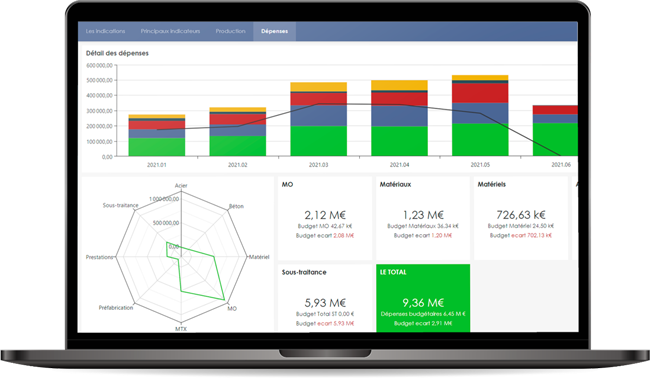Click the Dépenses budgétaires 6,45 M€ line
Viewport: 650px width, 378px height.
[423, 314]
